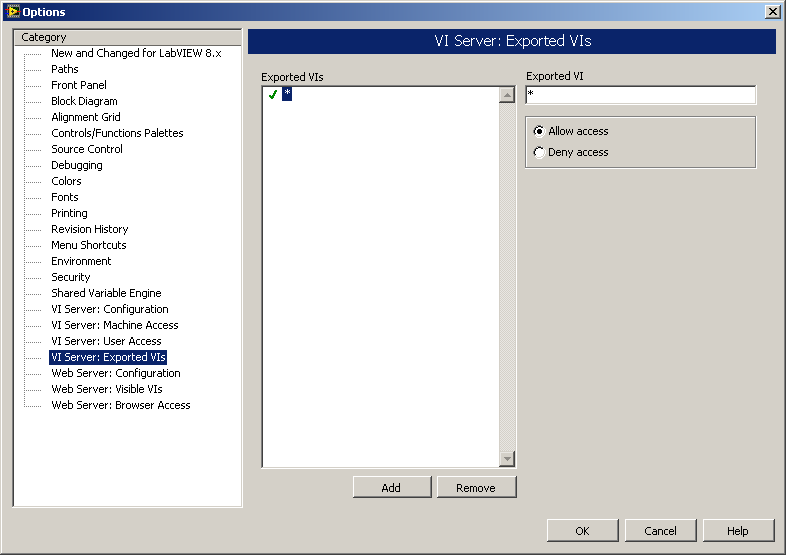
Task: Select the Security category
Action: coord(71,278)
